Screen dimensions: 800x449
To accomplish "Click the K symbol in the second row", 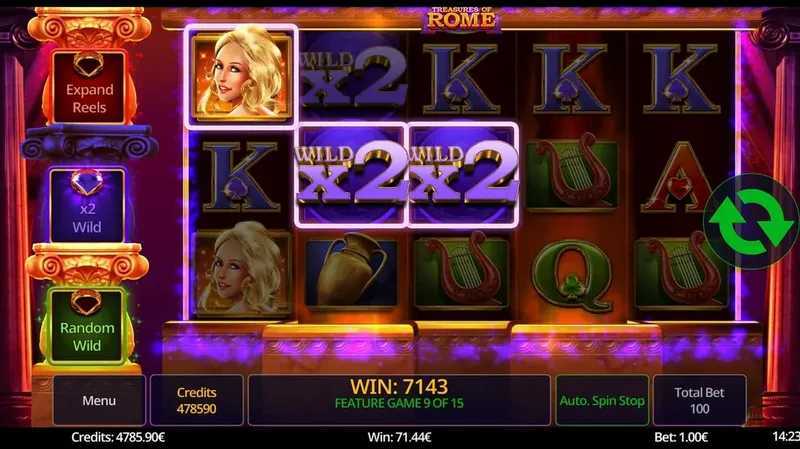I will 241,177.
